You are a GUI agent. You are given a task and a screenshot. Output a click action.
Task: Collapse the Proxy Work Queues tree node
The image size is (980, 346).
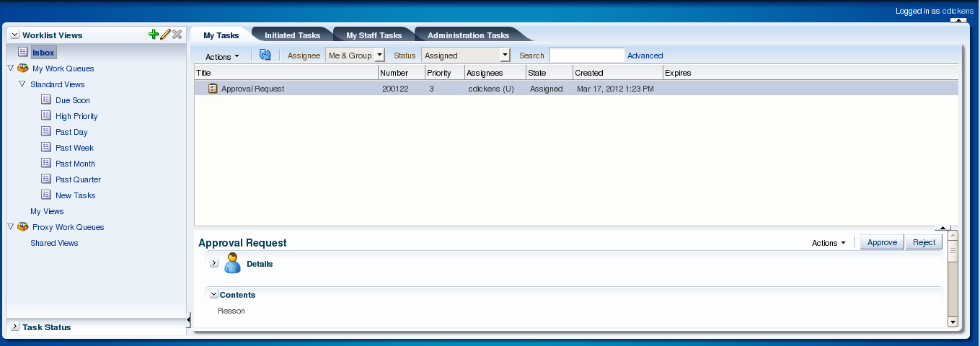click(x=11, y=227)
